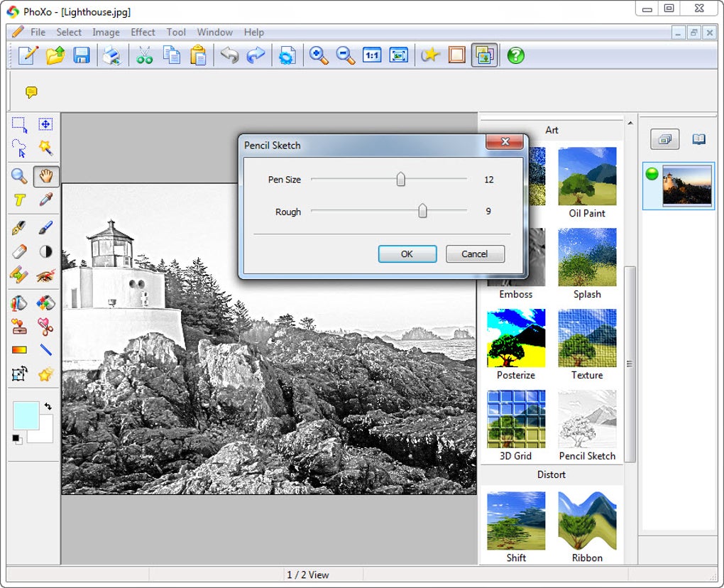Screen dimensions: 724x588
Task: Cancel the Pencil Sketch dialog
Action: tap(475, 254)
